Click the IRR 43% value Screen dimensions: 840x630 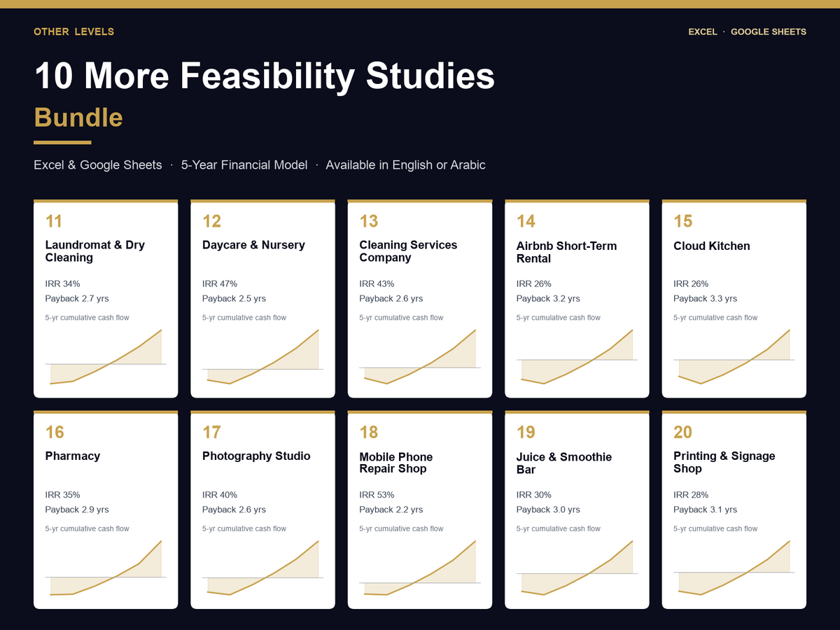377,283
